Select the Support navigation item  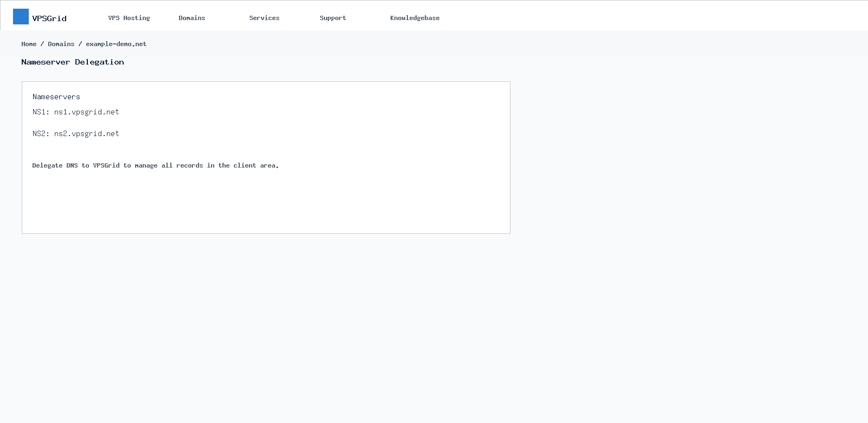tap(333, 18)
